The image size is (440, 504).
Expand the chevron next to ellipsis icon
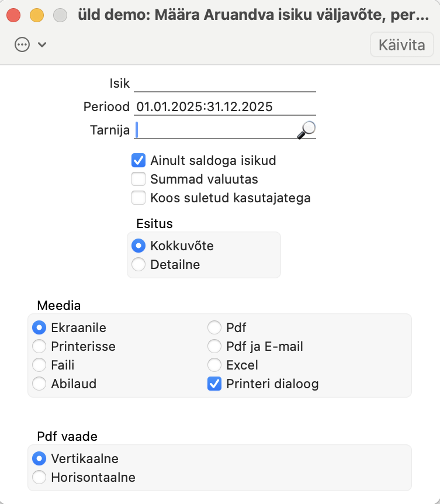pyautogui.click(x=42, y=44)
